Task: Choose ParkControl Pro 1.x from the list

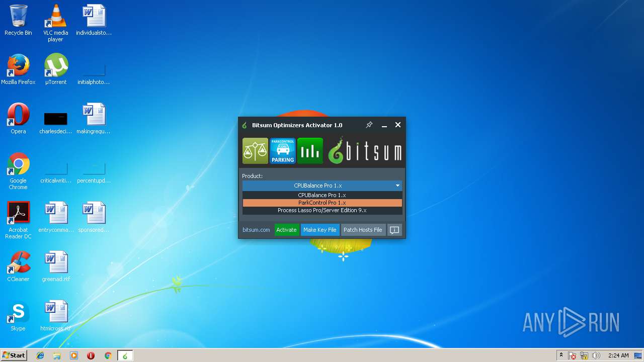Action: click(322, 203)
